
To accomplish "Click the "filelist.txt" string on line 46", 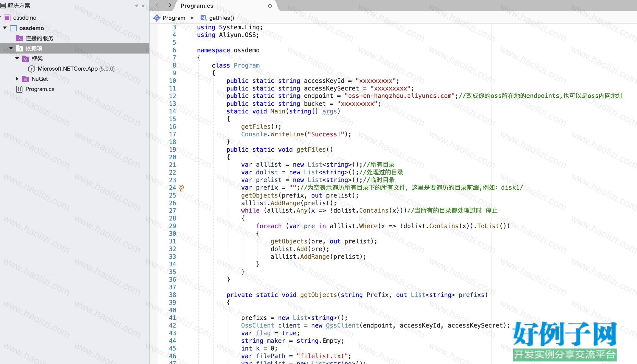I will tap(322, 356).
